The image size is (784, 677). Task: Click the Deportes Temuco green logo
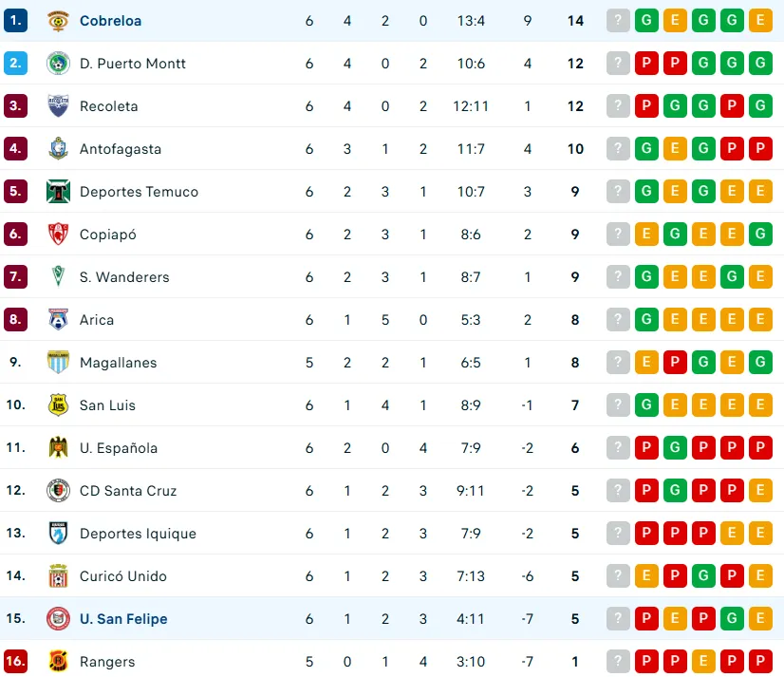pyautogui.click(x=58, y=192)
